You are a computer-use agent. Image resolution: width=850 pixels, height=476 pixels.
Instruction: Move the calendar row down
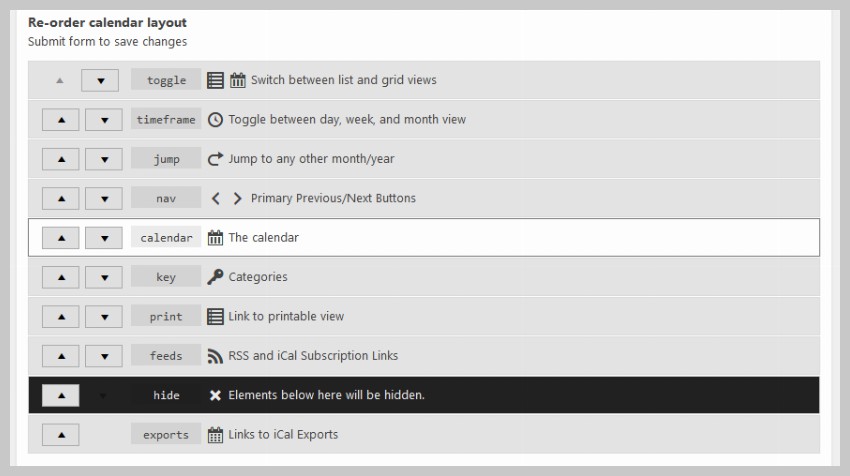104,238
